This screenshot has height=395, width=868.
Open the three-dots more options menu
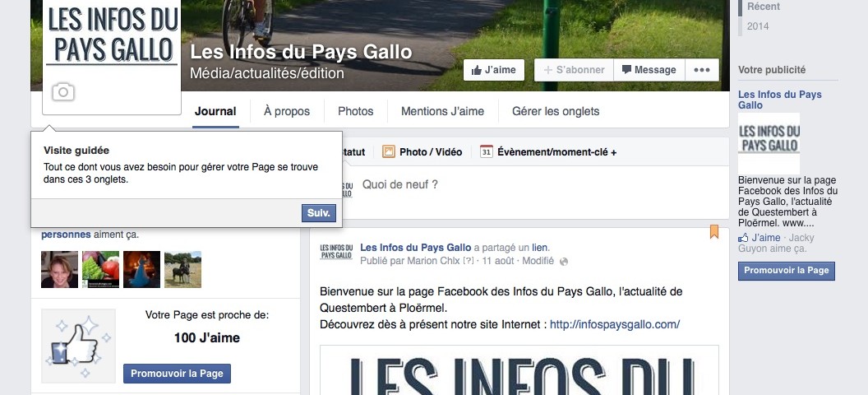702,70
